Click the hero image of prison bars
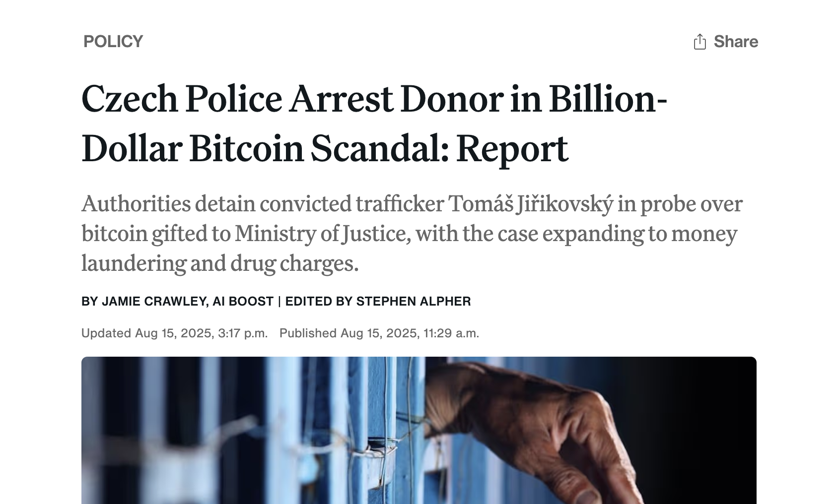 coord(419,430)
